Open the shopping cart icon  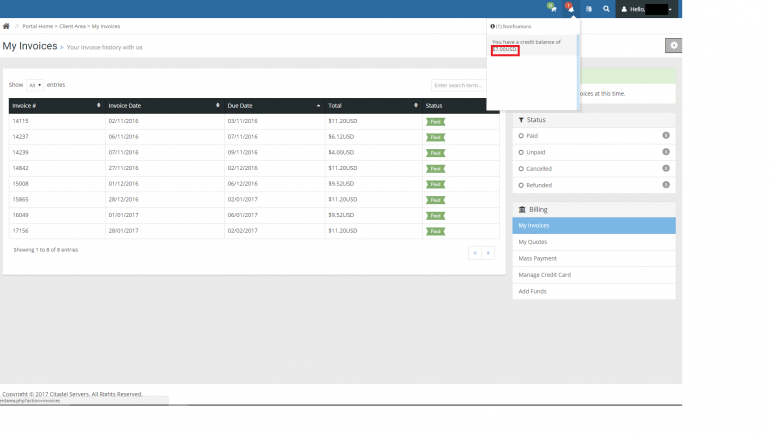(x=551, y=8)
